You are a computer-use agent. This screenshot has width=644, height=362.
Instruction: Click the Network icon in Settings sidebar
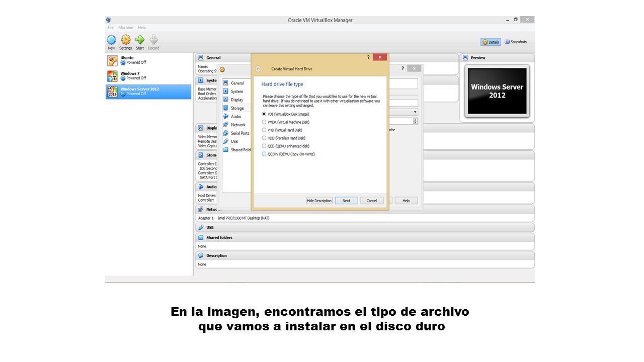click(x=226, y=125)
